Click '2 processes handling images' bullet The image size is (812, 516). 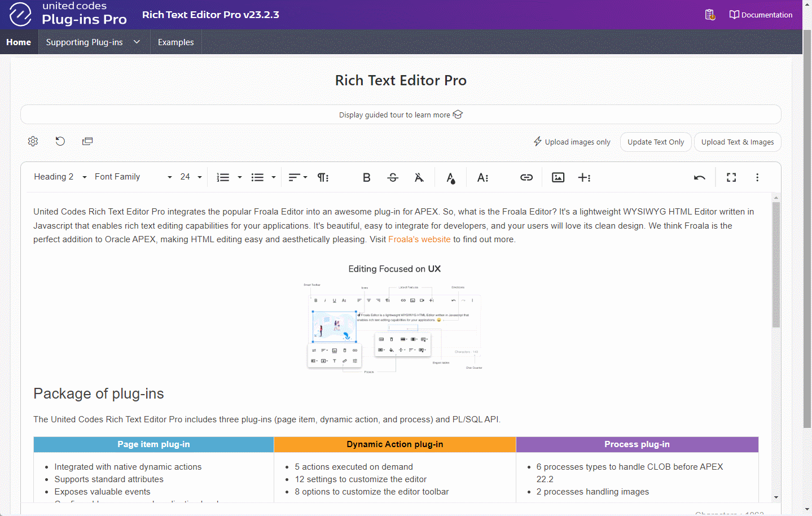click(x=592, y=492)
